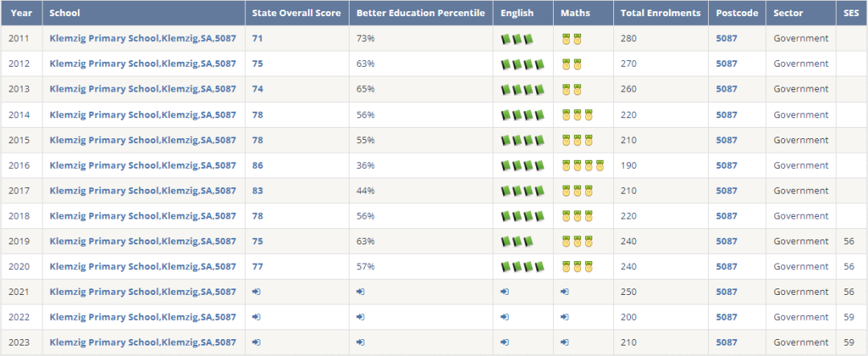Click login icon in 2023 English cell
868x356 pixels.
coord(504,342)
